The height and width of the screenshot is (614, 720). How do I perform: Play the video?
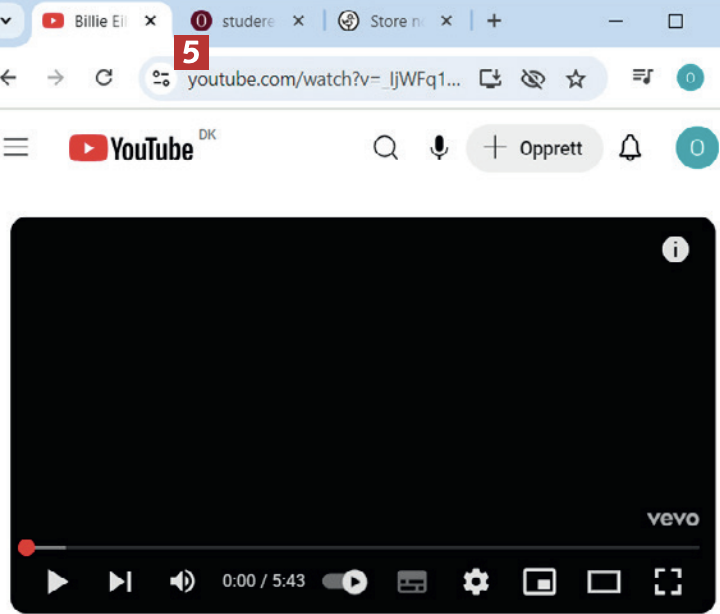57,582
